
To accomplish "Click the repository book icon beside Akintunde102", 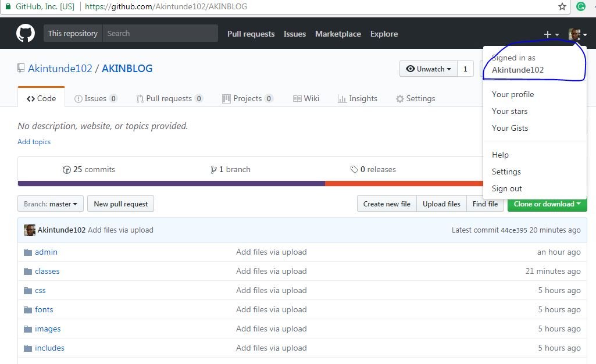I will click(x=21, y=68).
